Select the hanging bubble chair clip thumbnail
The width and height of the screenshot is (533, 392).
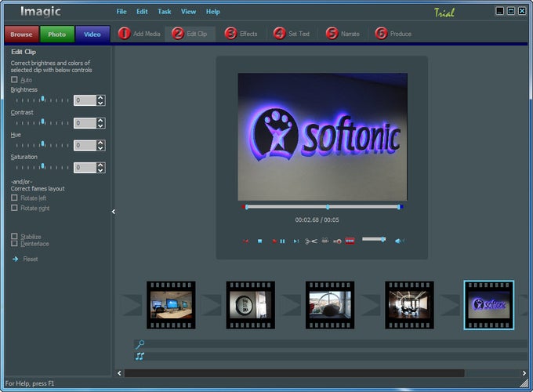pyautogui.click(x=330, y=305)
